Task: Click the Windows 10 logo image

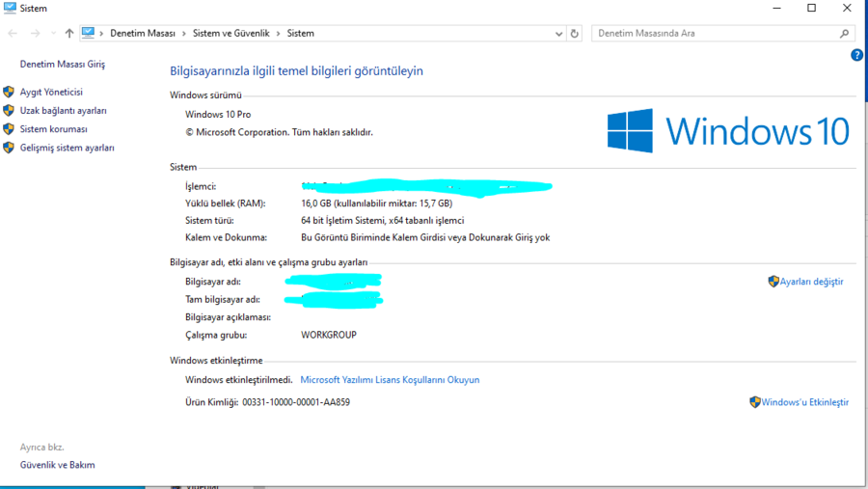Action: (x=728, y=131)
